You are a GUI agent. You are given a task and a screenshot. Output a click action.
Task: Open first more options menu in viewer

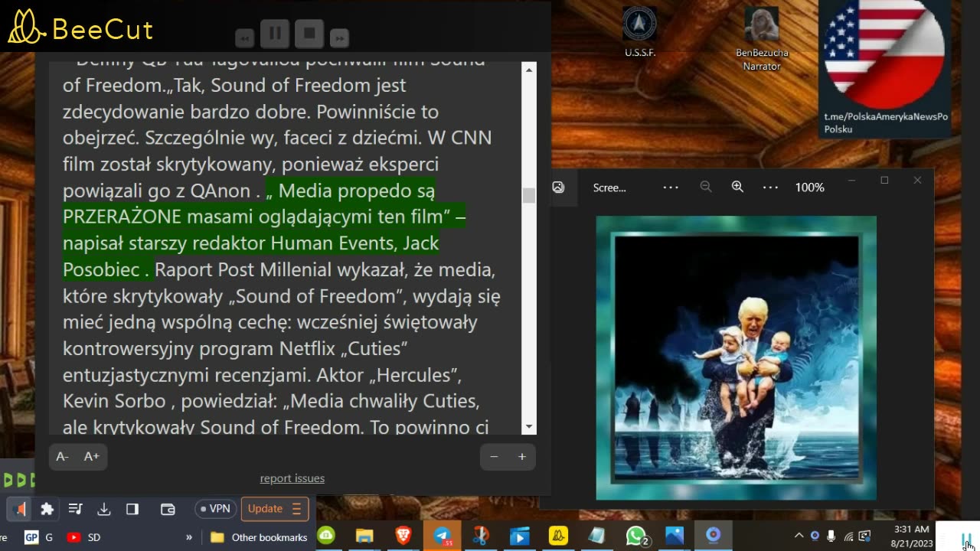pyautogui.click(x=671, y=187)
